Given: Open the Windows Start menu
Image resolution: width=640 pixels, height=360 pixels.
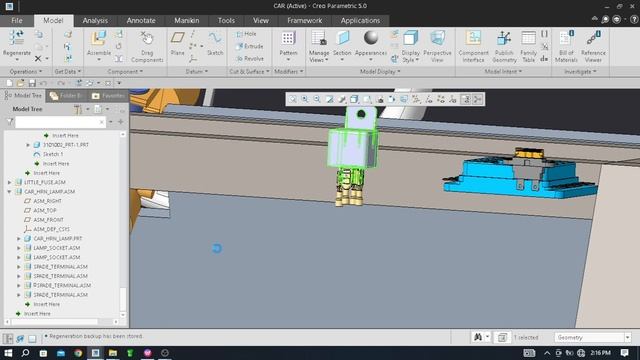Looking at the screenshot, I should (x=8, y=353).
